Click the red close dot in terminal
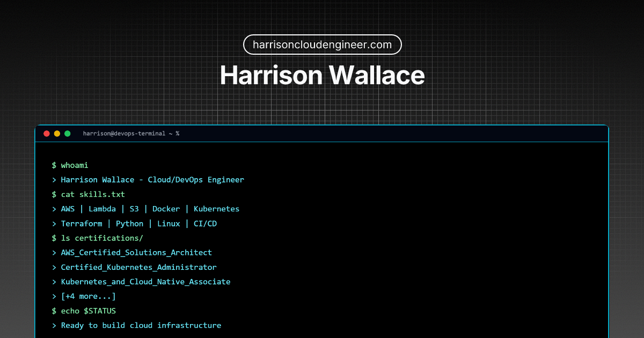Image resolution: width=644 pixels, height=338 pixels. point(47,134)
